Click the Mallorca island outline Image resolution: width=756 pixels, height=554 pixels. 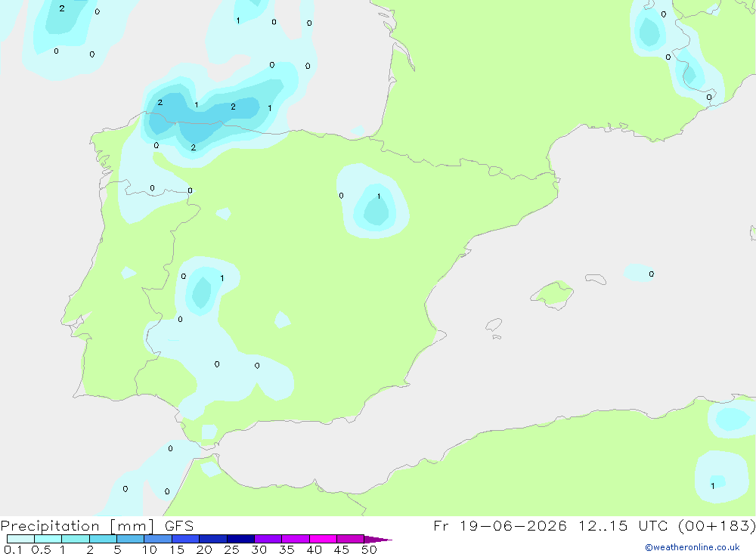tap(553, 295)
